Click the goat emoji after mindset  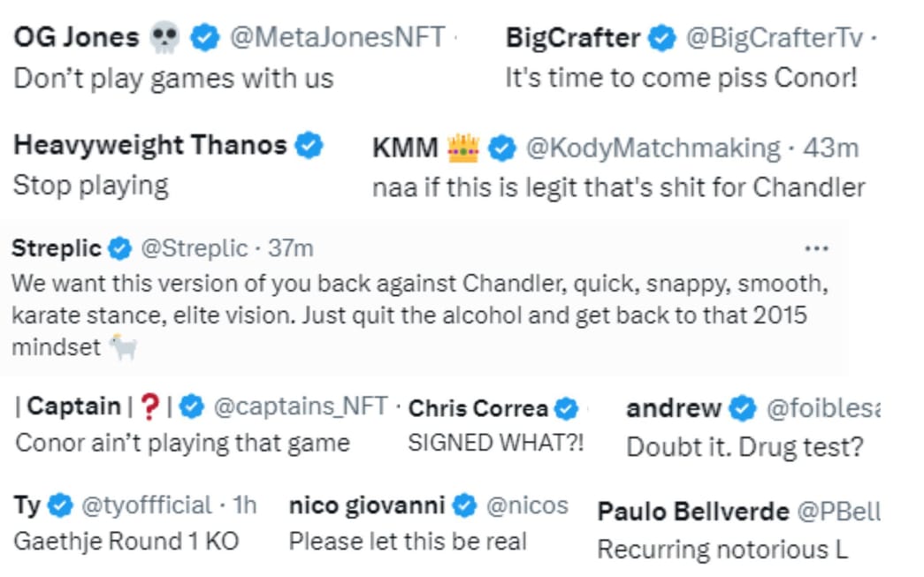(x=123, y=346)
